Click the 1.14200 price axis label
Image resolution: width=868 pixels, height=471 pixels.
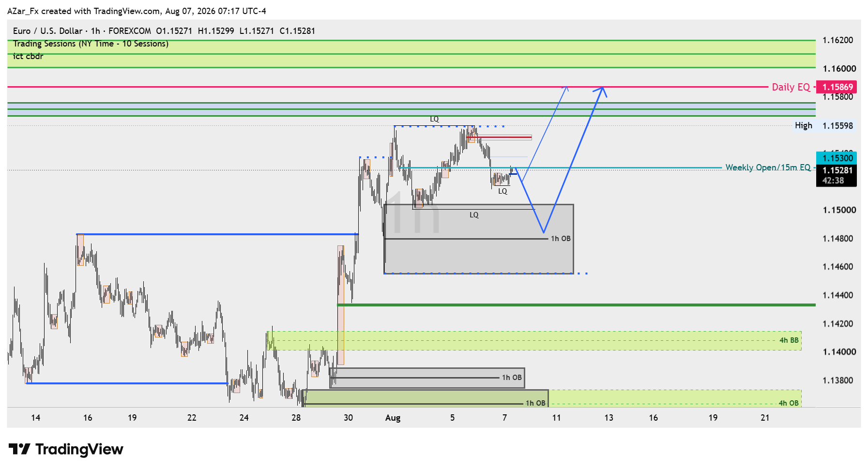[x=838, y=324]
